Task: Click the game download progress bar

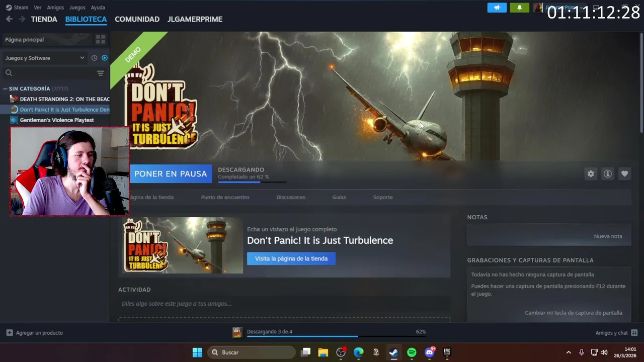Action: (x=252, y=182)
